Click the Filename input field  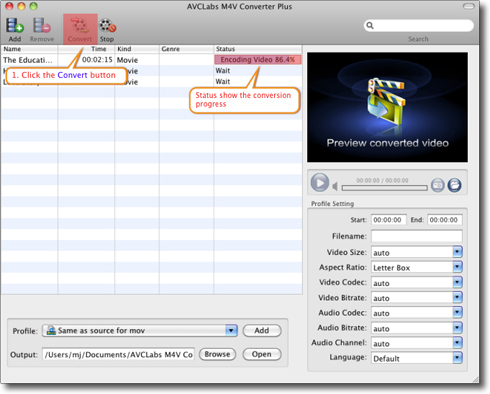click(417, 236)
